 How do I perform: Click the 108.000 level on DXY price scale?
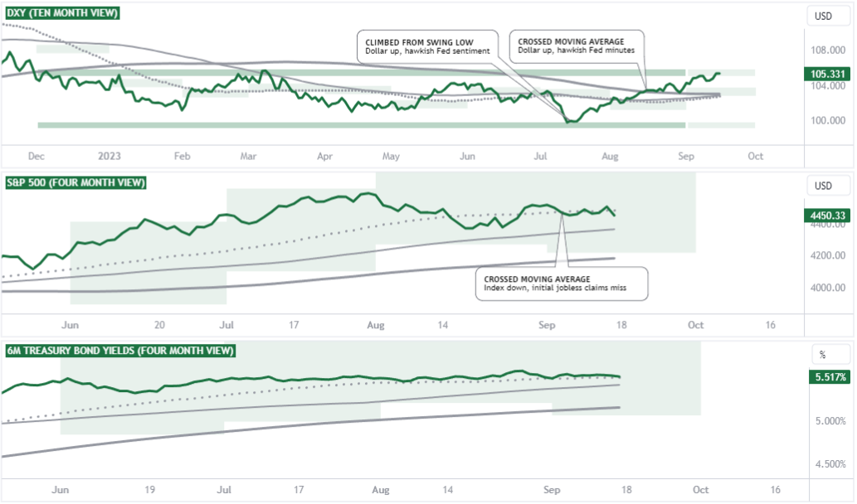827,51
